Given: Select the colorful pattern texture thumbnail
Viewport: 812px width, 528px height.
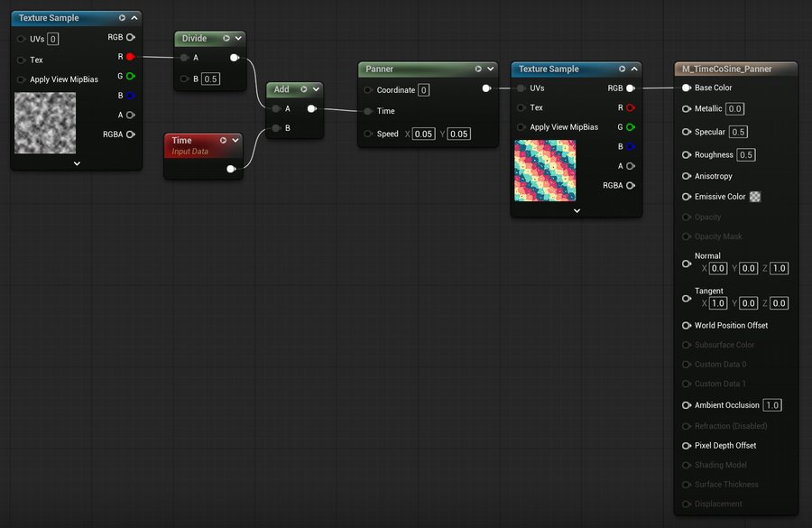Looking at the screenshot, I should (x=545, y=171).
